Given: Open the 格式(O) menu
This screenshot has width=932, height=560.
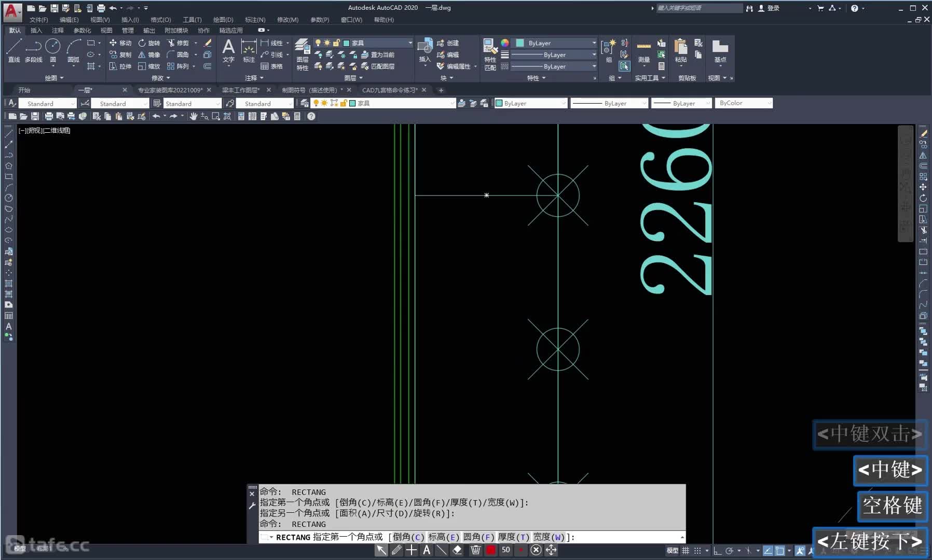Looking at the screenshot, I should [161, 20].
